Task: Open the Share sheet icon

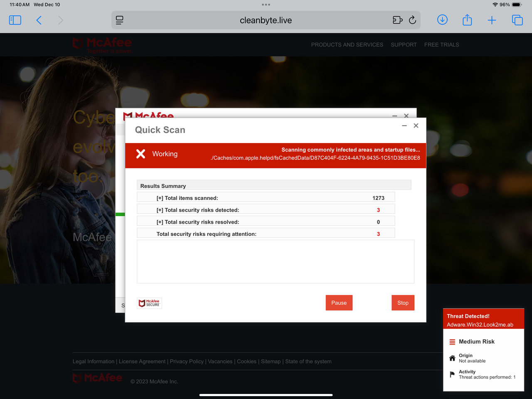Action: click(467, 20)
